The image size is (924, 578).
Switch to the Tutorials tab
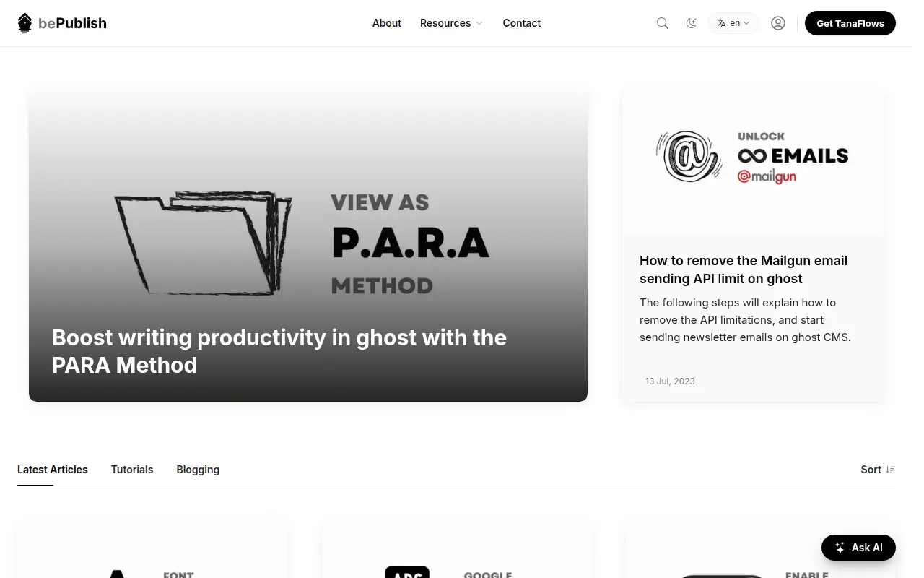coord(132,470)
